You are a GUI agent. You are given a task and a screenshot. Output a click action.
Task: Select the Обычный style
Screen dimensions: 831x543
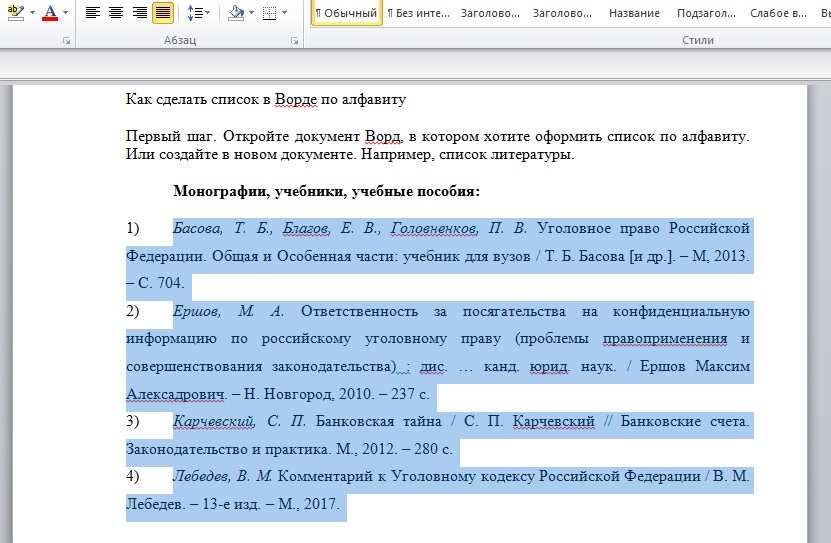346,14
